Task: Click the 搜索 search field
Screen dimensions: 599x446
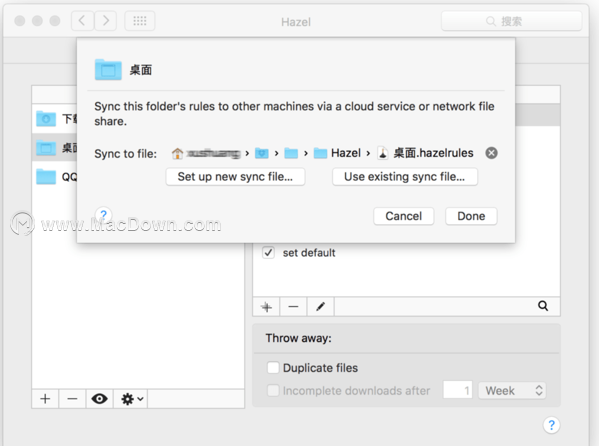Action: [512, 21]
